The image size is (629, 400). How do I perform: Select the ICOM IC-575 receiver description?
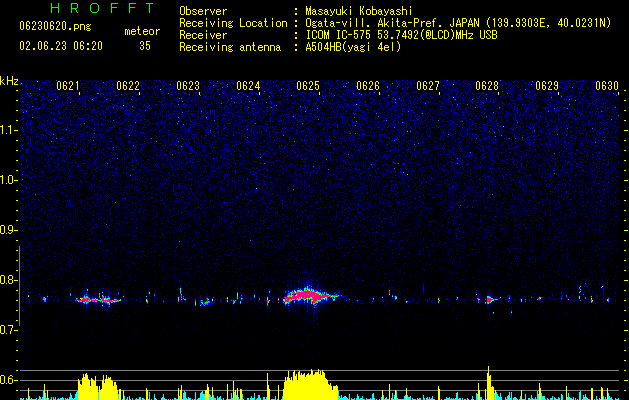click(x=401, y=35)
